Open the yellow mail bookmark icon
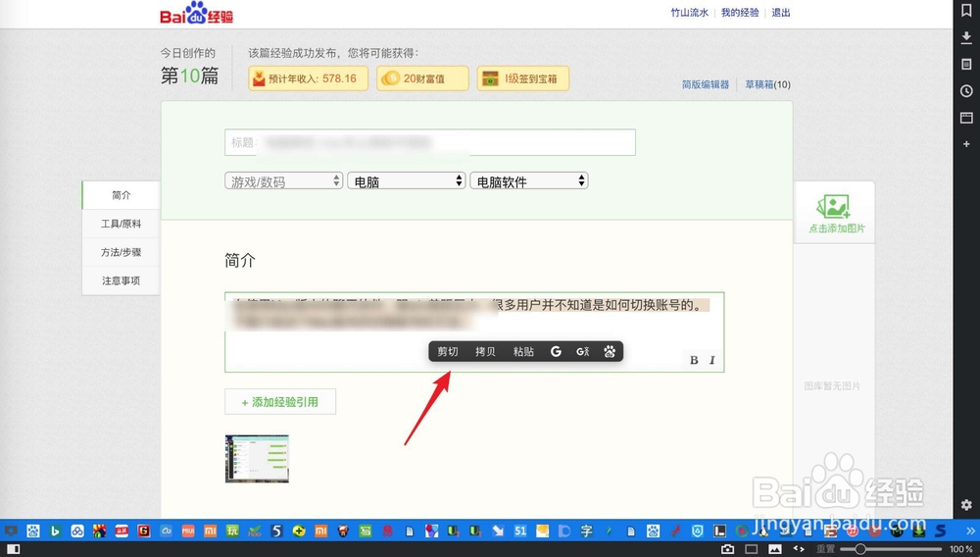Image resolution: width=980 pixels, height=557 pixels. coord(543,532)
